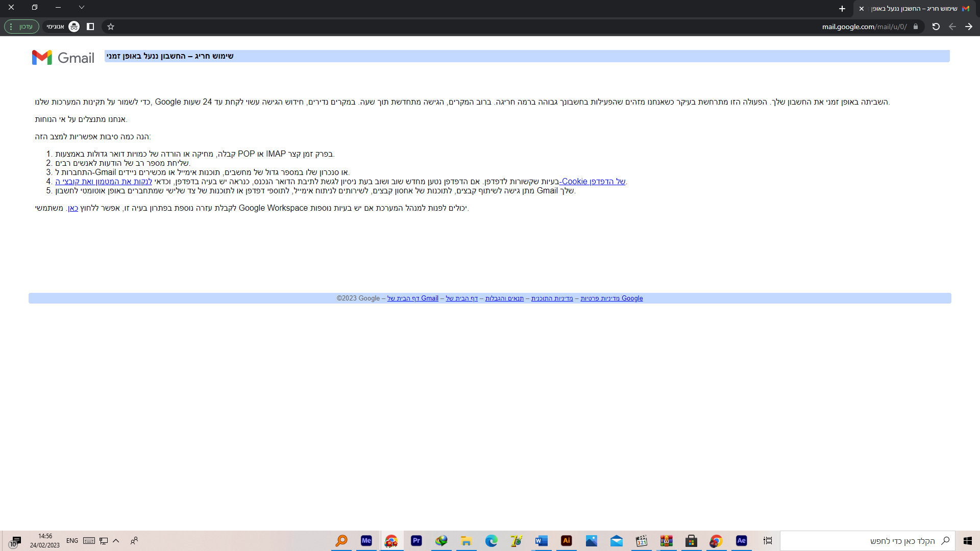980x551 pixels.
Task: Open Chrome update menu button
Action: [x=21, y=27]
